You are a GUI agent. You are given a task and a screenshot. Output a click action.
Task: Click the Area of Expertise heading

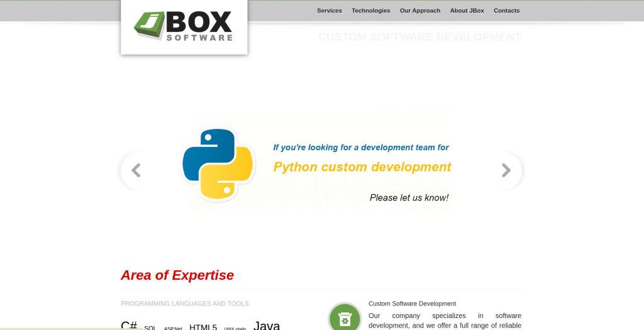(x=177, y=275)
